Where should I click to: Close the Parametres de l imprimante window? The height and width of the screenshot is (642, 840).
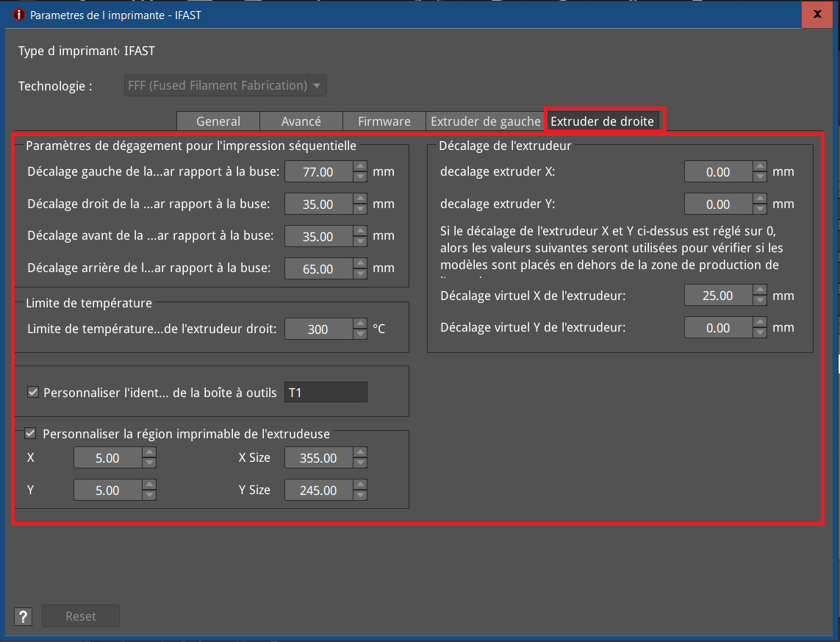tap(817, 15)
